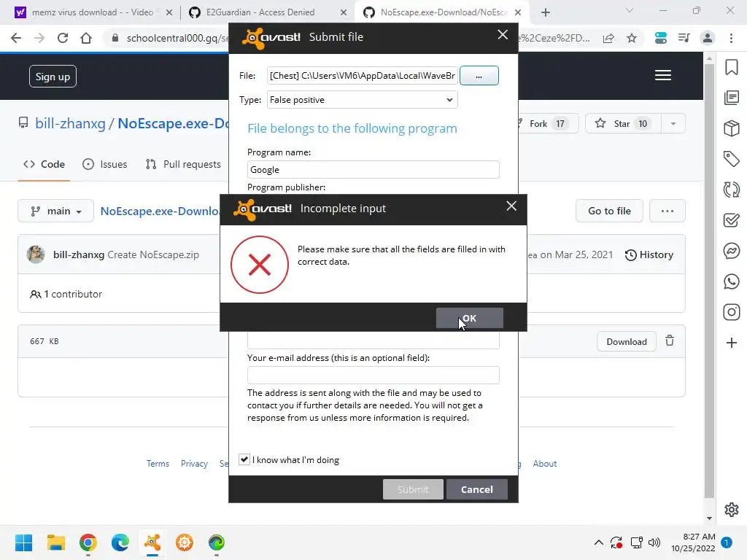Open the 3D box sidebar icon
Viewport: 747px width, 560px height.
click(731, 128)
